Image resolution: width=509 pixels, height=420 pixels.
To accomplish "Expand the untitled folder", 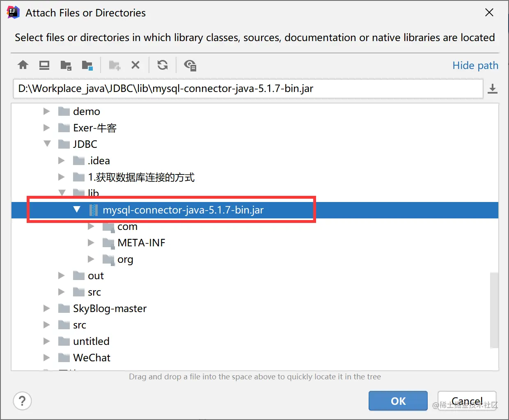I will pos(47,341).
